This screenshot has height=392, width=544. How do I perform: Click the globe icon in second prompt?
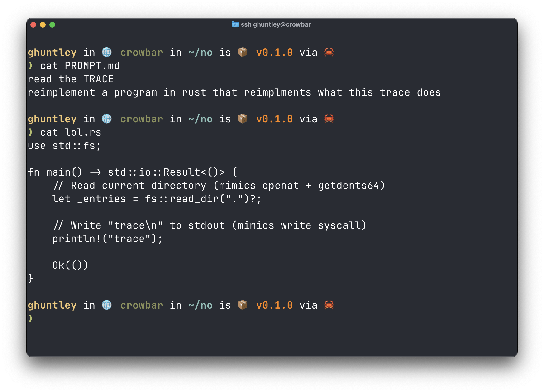[107, 119]
